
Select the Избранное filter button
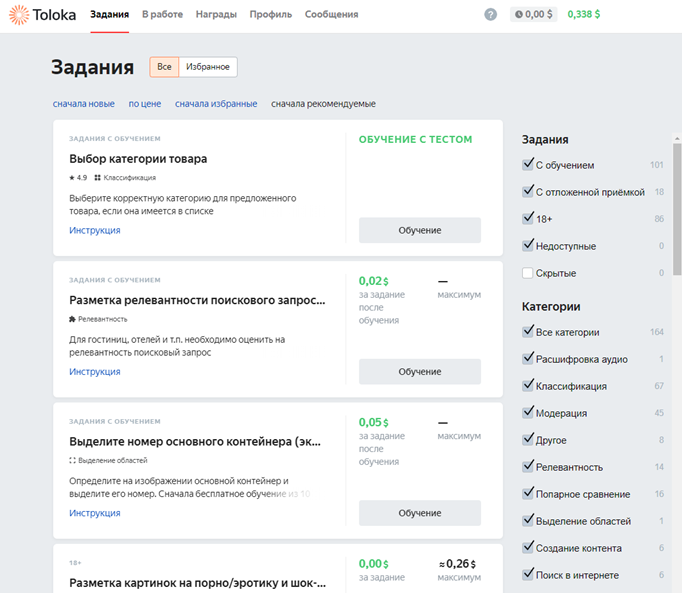pos(208,67)
